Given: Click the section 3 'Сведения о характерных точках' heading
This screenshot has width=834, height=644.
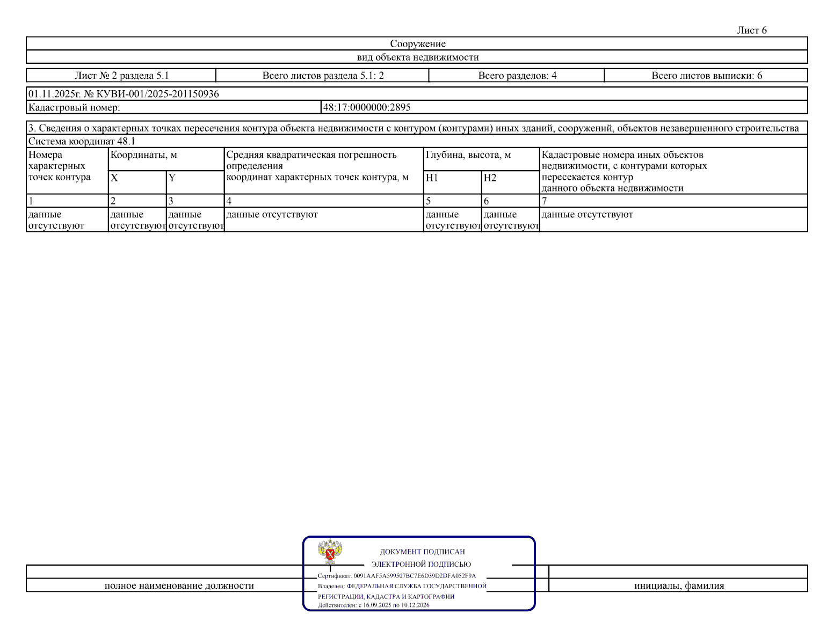Looking at the screenshot, I should click(x=414, y=128).
